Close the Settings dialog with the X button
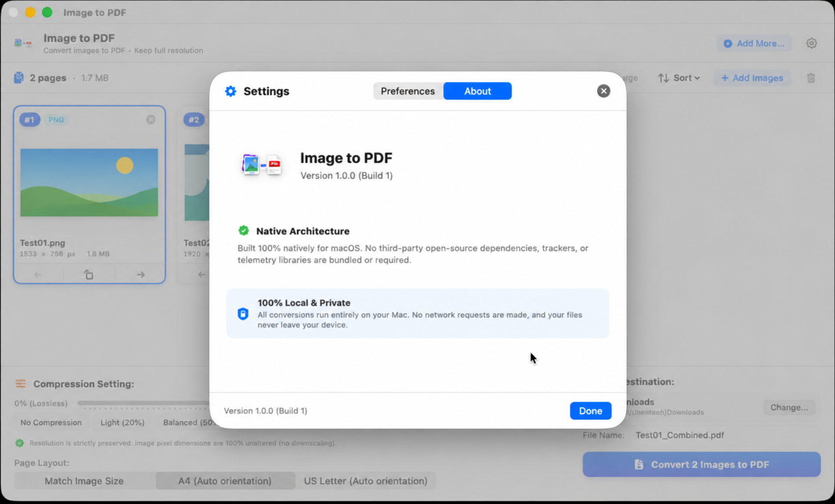835x504 pixels. (x=603, y=91)
